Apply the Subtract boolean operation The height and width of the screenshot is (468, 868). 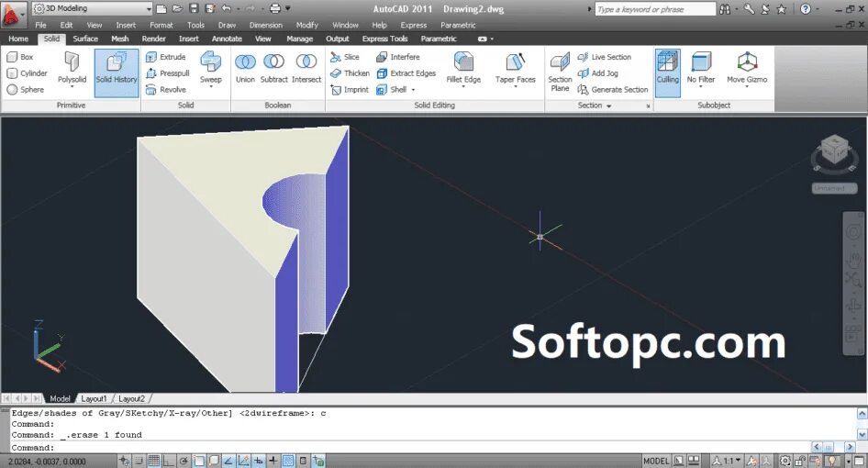pos(274,69)
